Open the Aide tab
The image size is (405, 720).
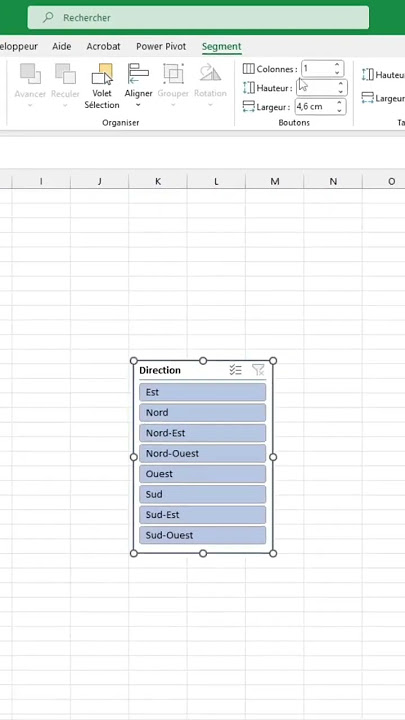[x=62, y=46]
